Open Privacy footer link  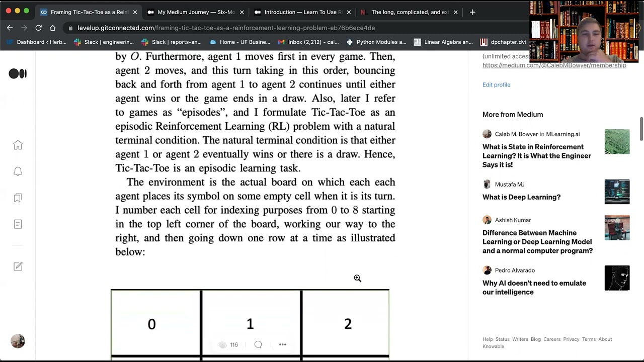tap(571, 339)
